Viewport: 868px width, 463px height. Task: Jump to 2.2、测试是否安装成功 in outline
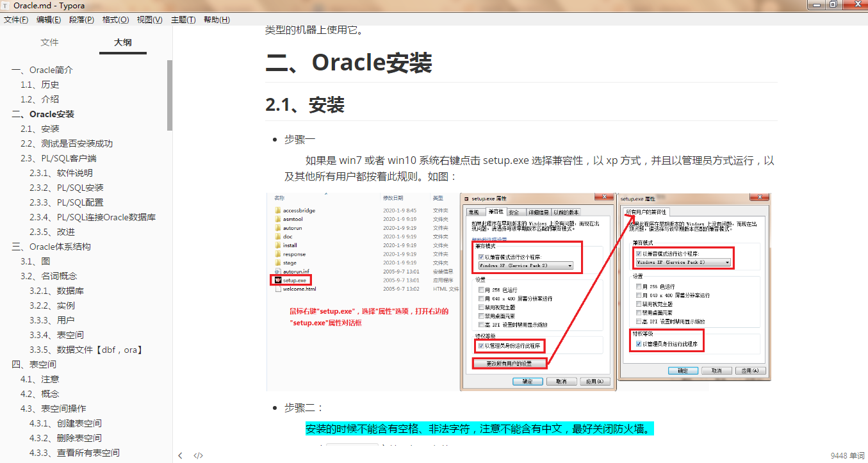click(x=67, y=143)
